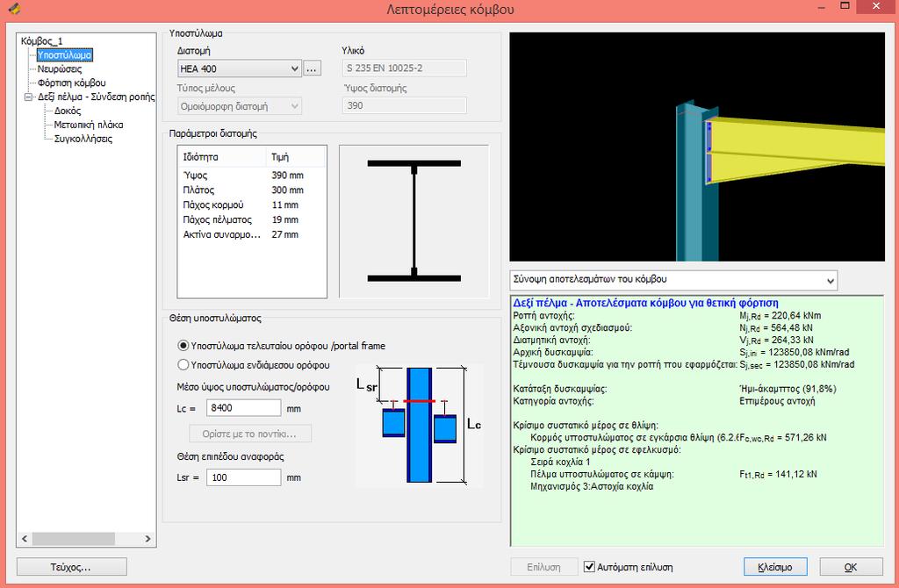Screen dimensions: 899x588
Task: Select Υποστύλωμα ενδιάμεσου ορόφου option
Action: pos(254,364)
